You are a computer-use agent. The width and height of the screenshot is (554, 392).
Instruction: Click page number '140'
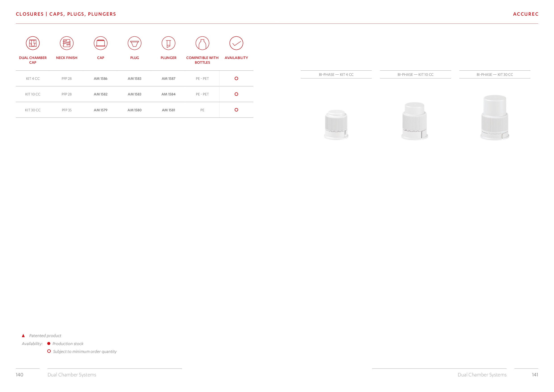tap(19, 375)
